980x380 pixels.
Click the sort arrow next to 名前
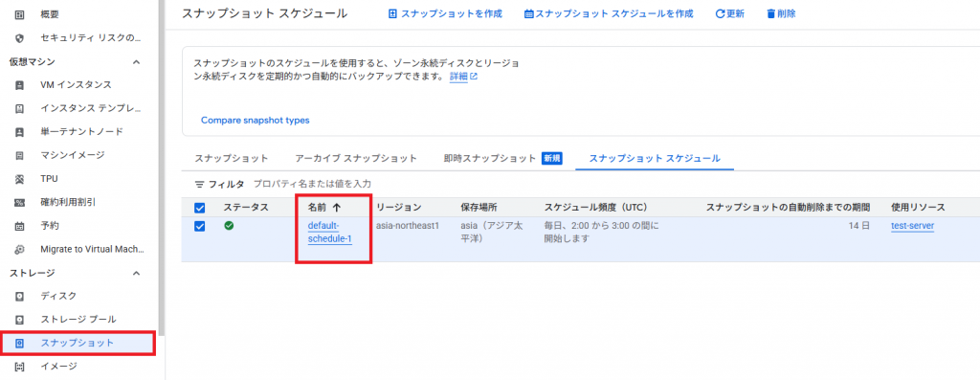click(337, 208)
